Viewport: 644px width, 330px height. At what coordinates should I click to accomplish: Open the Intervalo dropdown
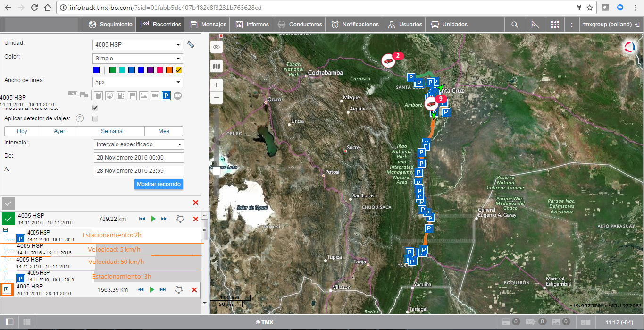click(x=139, y=144)
